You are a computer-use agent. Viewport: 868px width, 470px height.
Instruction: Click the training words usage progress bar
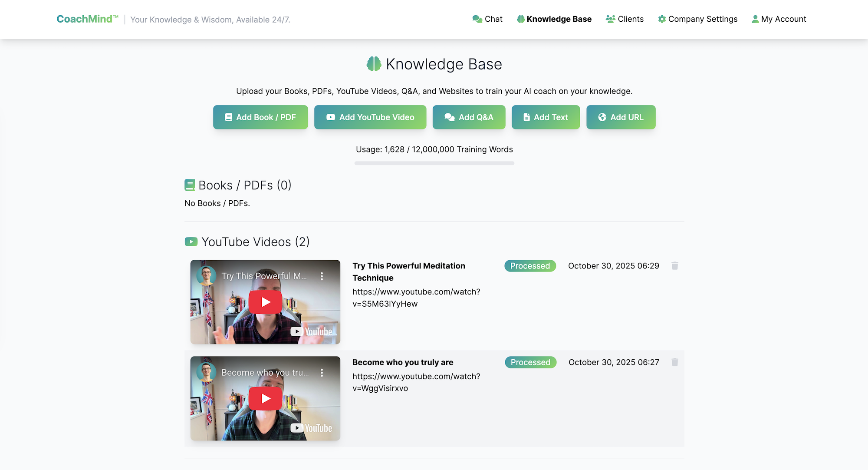click(x=434, y=163)
